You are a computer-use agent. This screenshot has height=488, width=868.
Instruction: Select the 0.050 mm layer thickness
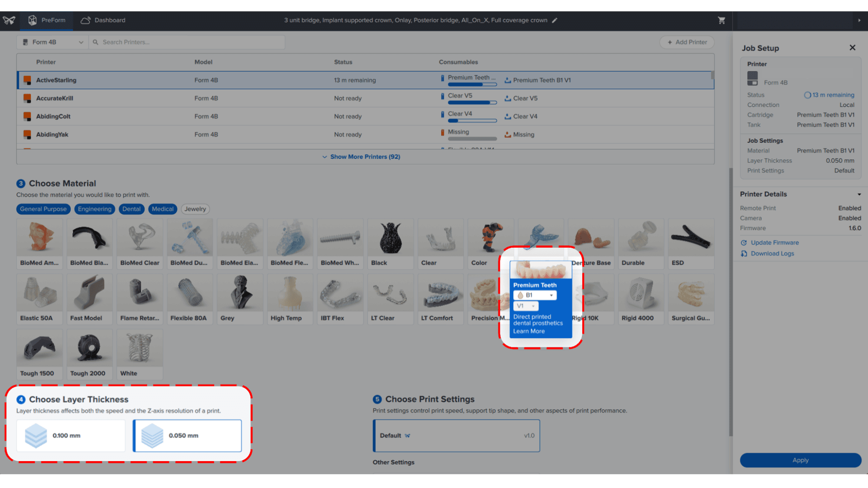tap(187, 436)
